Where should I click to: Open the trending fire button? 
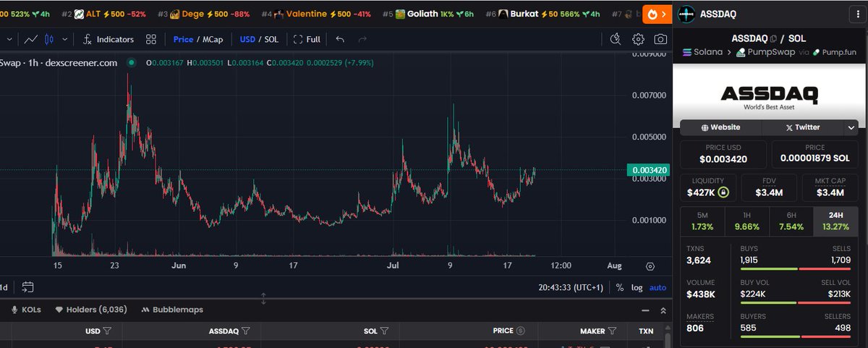coord(656,14)
